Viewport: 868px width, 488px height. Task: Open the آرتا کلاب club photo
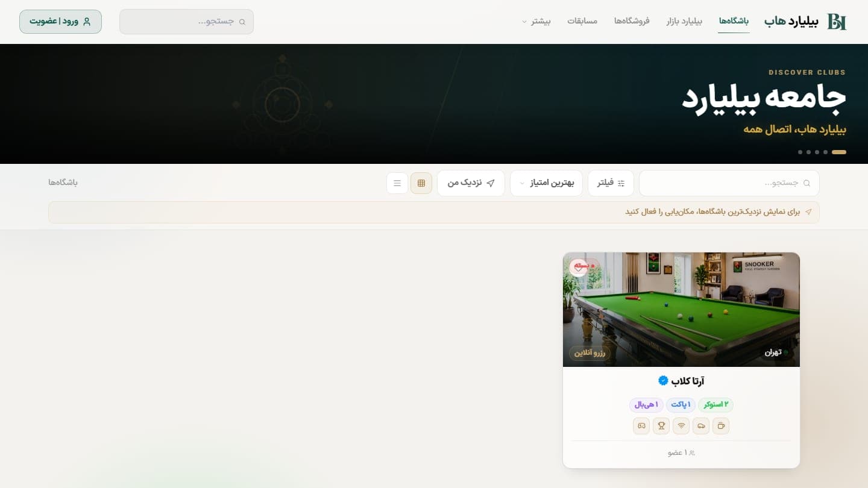click(681, 310)
